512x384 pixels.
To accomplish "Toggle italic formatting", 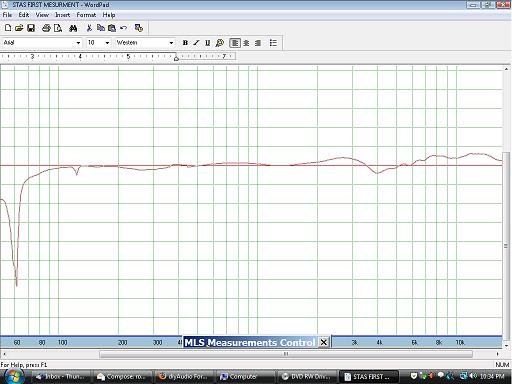I will [x=196, y=43].
